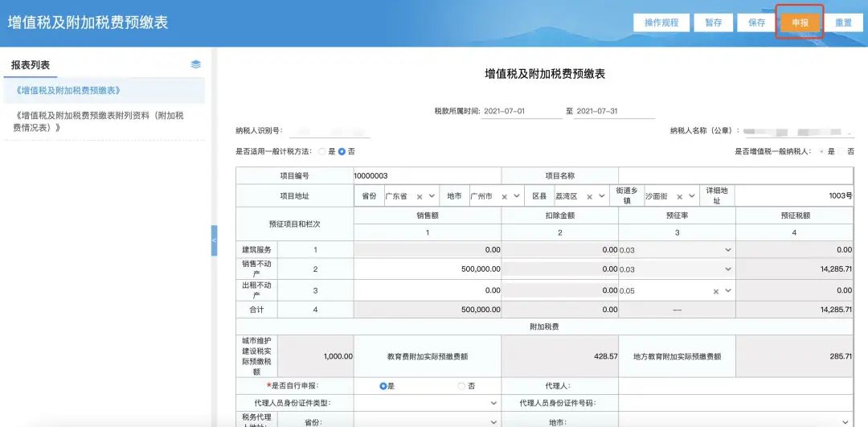This screenshot has height=427, width=868.
Task: Open 操作规程 guide
Action: 661,23
